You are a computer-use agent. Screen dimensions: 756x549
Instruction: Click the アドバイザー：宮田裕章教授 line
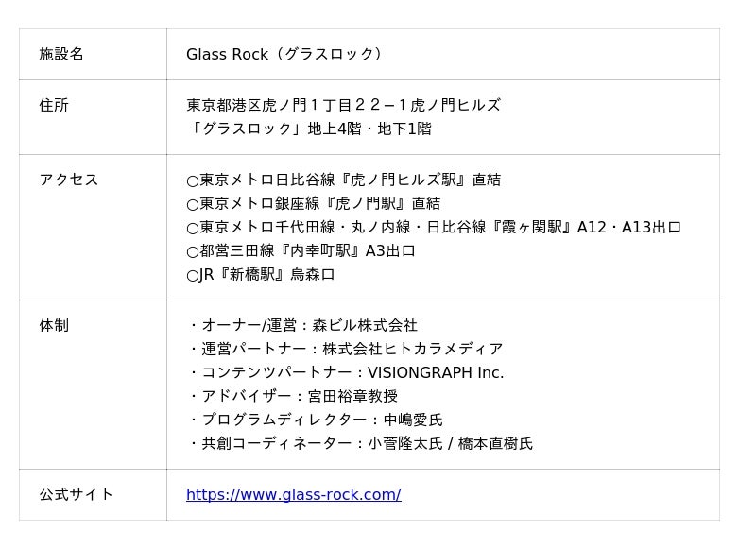(x=293, y=396)
